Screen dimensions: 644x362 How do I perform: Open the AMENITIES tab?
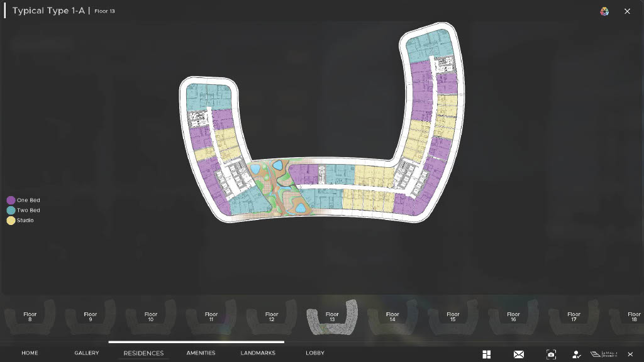pos(201,353)
